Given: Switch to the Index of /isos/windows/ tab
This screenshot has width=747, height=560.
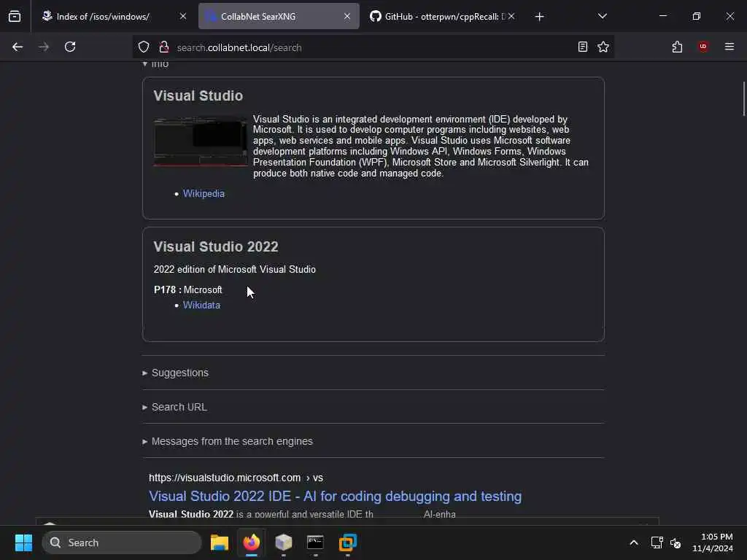Looking at the screenshot, I should (x=102, y=16).
